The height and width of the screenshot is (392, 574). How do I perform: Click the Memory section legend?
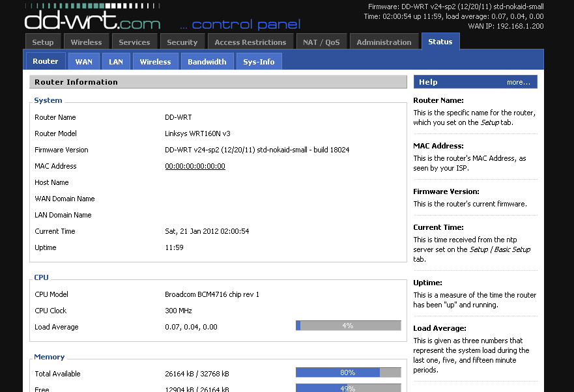[49, 357]
